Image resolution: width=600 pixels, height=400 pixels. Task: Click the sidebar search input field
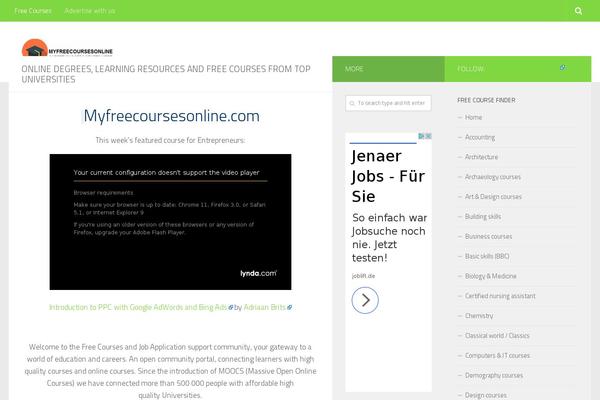pyautogui.click(x=388, y=103)
